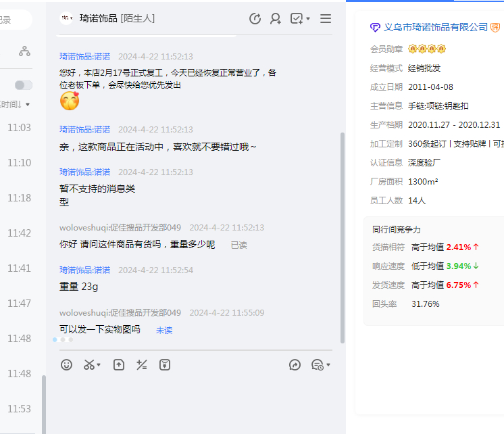The height and width of the screenshot is (434, 504).
Task: Click the chat message scrollbar
Action: point(343,237)
